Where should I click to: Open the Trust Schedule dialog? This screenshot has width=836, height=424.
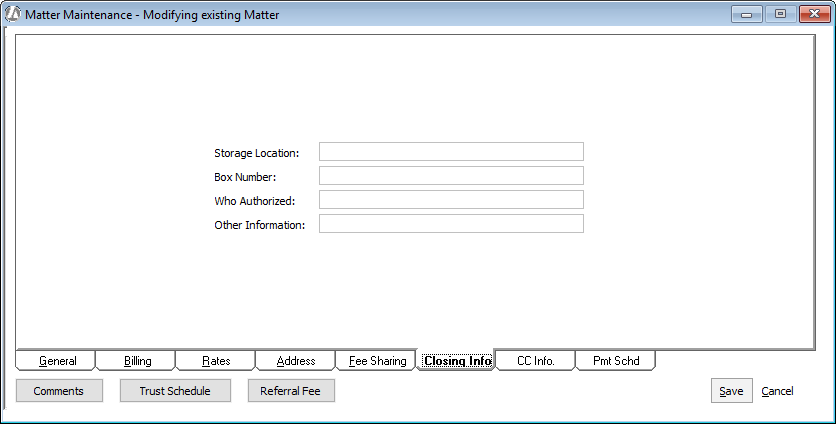(x=175, y=391)
